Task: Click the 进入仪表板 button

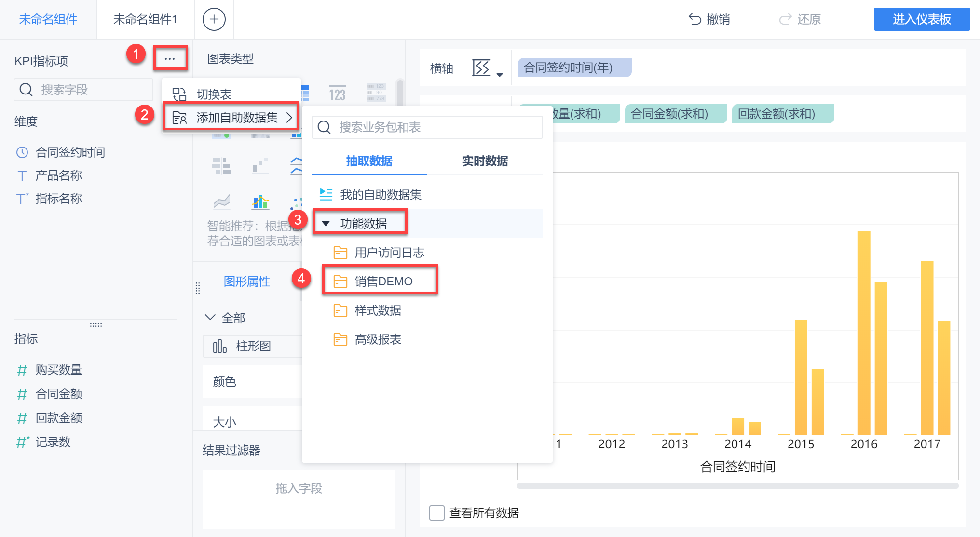Action: (x=921, y=19)
